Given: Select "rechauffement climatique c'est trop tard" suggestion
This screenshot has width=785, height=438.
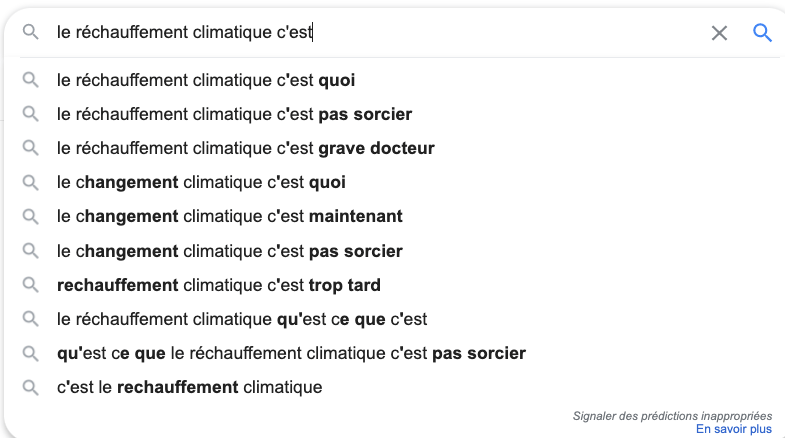Looking at the screenshot, I should tap(218, 285).
